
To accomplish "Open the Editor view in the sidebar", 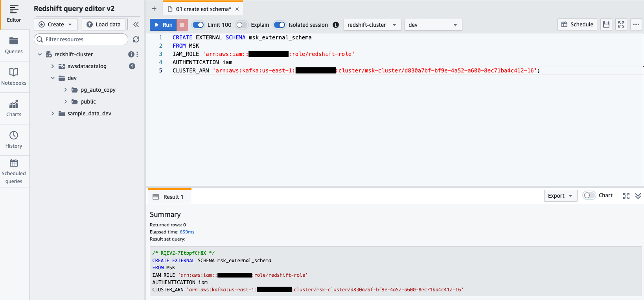I will point(14,14).
